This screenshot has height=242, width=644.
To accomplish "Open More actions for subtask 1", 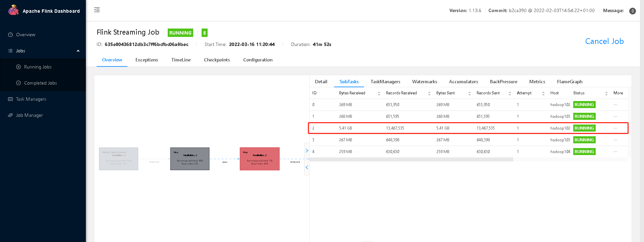I will click(615, 116).
